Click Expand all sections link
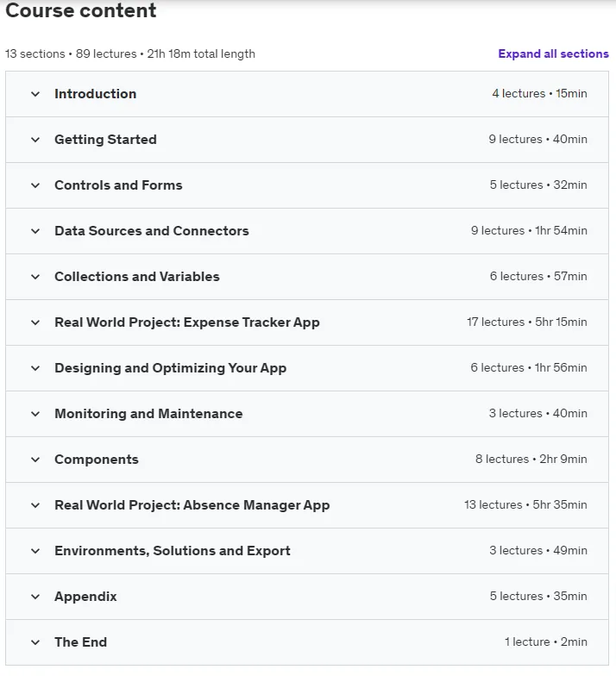This screenshot has width=616, height=682. (553, 53)
